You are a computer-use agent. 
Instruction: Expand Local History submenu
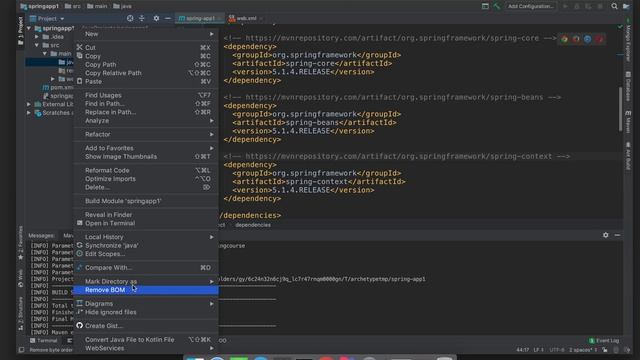coord(146,237)
